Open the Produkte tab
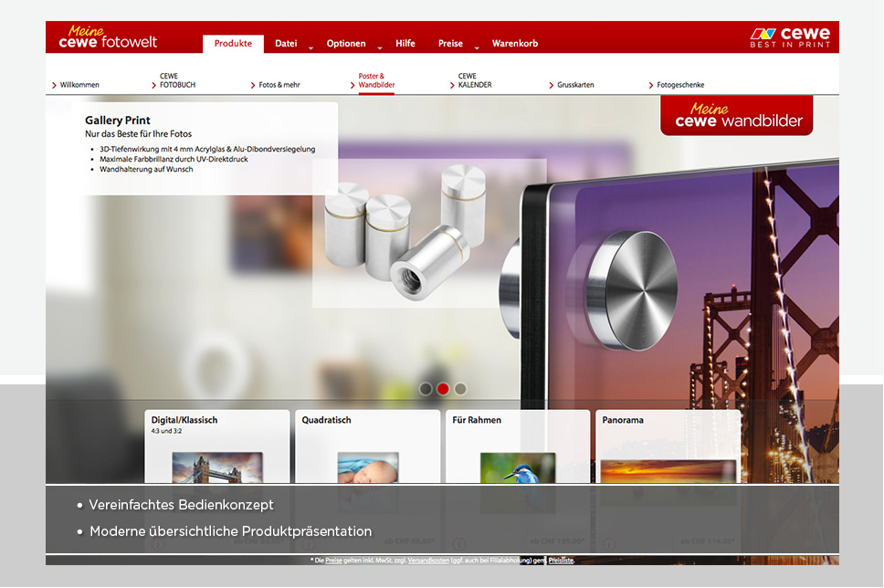 click(x=233, y=44)
